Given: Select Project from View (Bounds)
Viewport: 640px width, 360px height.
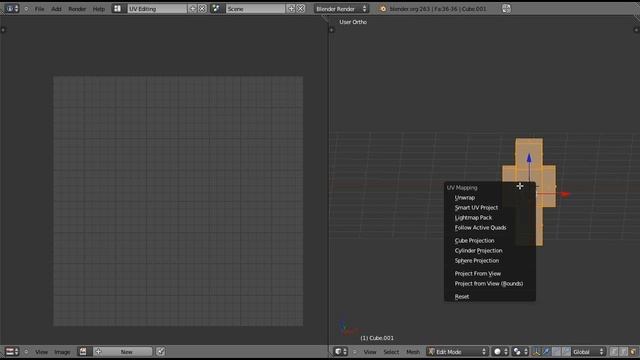Looking at the screenshot, I should [489, 284].
